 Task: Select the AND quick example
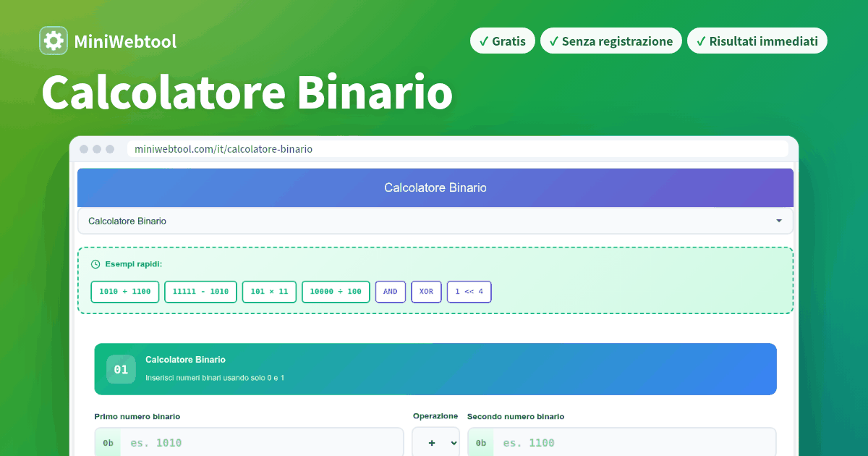(x=391, y=292)
